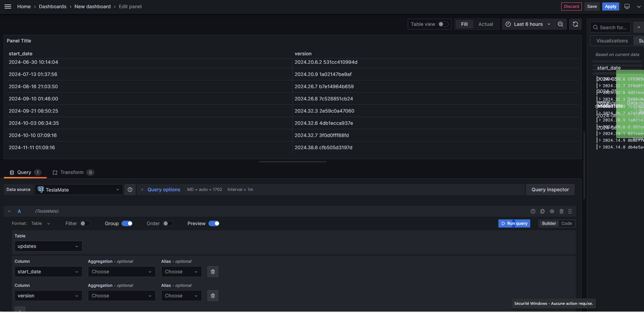Duplicate query A with the copy icon
The height and width of the screenshot is (313, 644).
pos(542,212)
